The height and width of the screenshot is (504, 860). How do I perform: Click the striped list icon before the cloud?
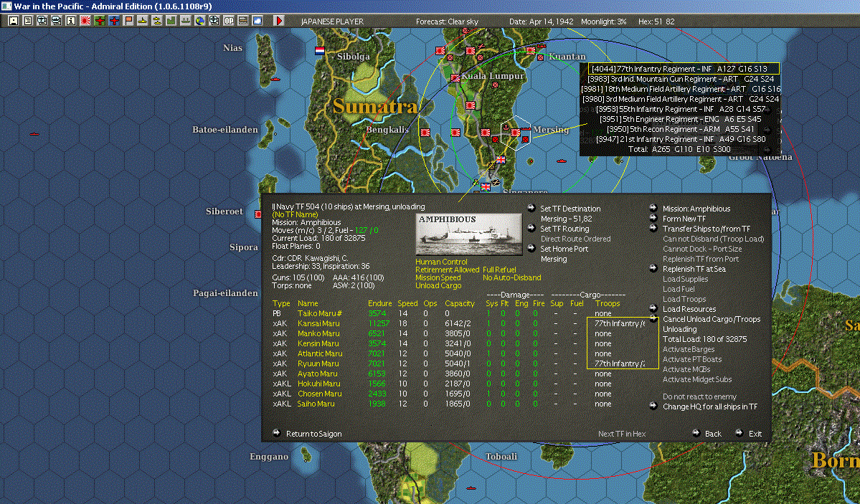[242, 21]
